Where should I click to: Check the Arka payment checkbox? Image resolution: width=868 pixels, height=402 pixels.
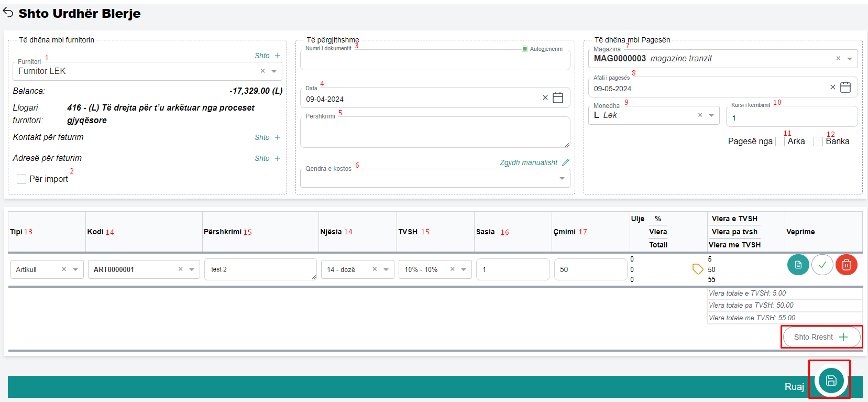click(x=780, y=142)
